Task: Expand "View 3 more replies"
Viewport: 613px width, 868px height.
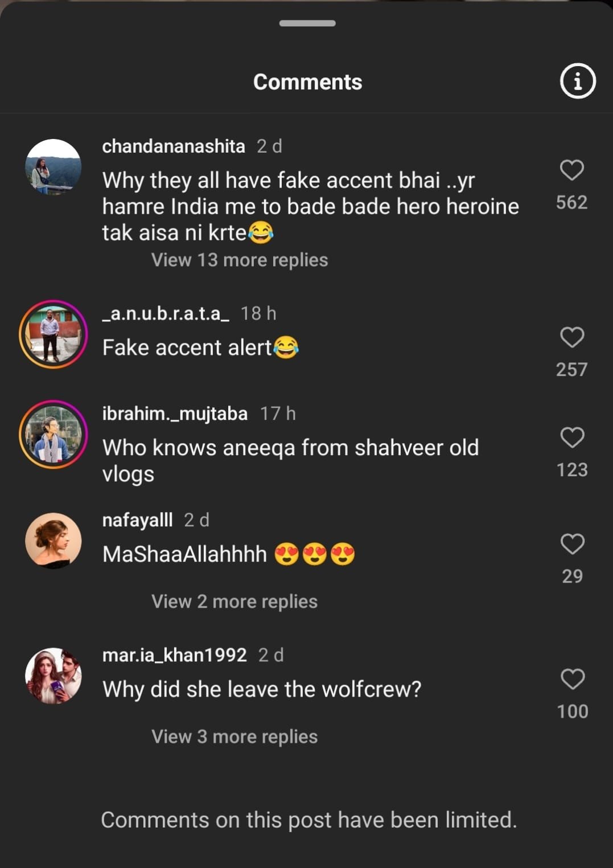Action: pyautogui.click(x=234, y=736)
